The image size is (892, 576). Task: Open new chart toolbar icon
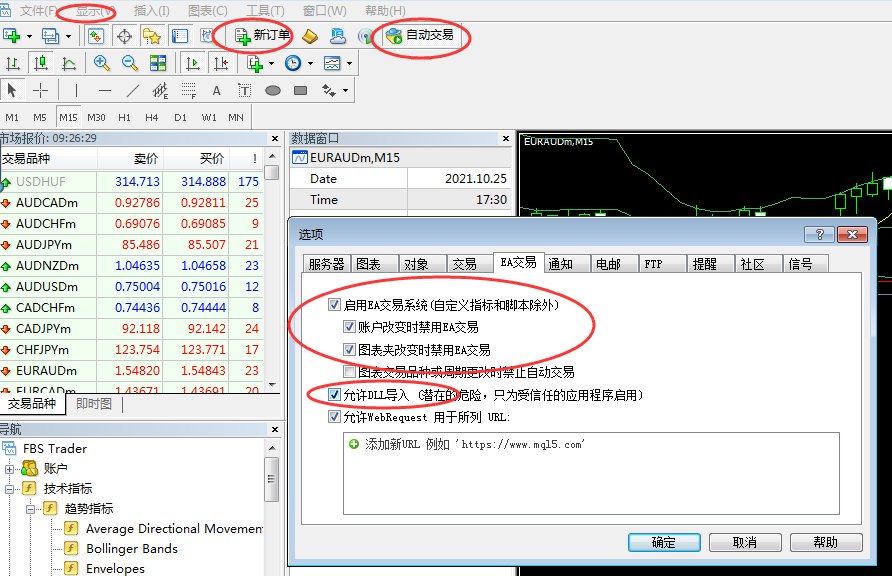11,36
